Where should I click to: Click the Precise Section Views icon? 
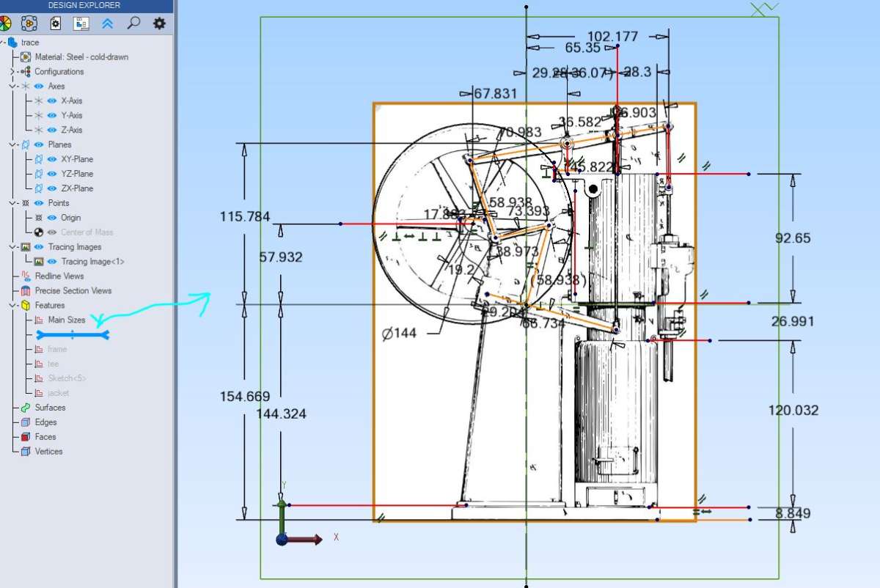tap(26, 291)
